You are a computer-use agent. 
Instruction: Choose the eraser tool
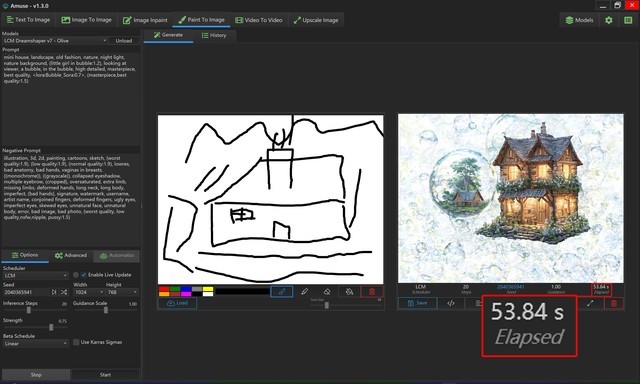(x=327, y=291)
